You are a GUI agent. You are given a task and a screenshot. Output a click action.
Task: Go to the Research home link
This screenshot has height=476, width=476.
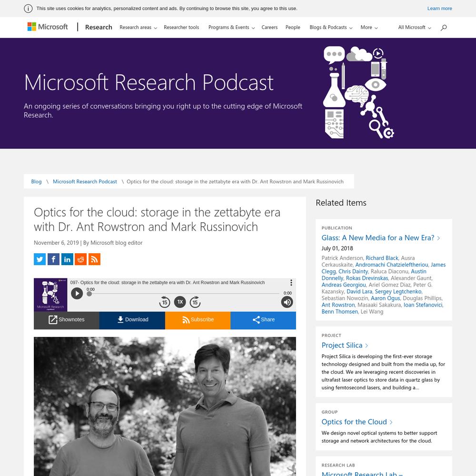point(99,27)
